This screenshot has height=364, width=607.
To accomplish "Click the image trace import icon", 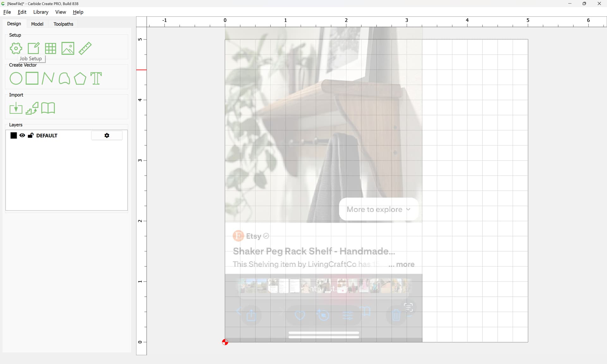I will click(x=32, y=108).
